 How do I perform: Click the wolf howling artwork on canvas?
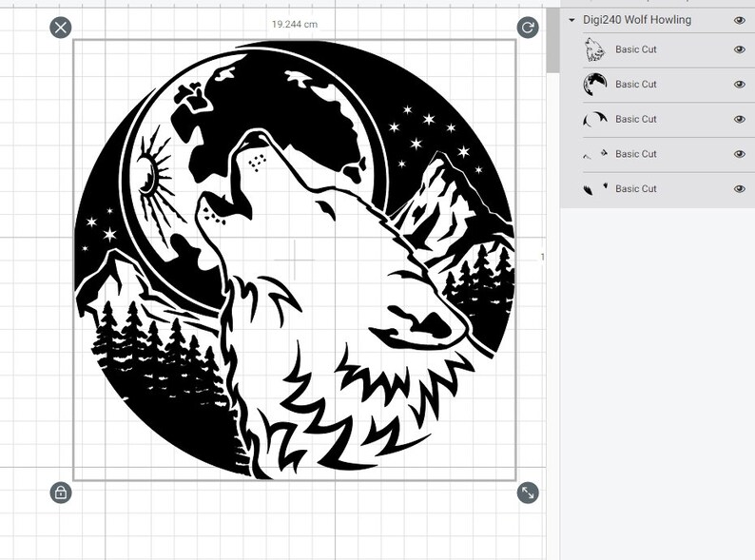294,260
